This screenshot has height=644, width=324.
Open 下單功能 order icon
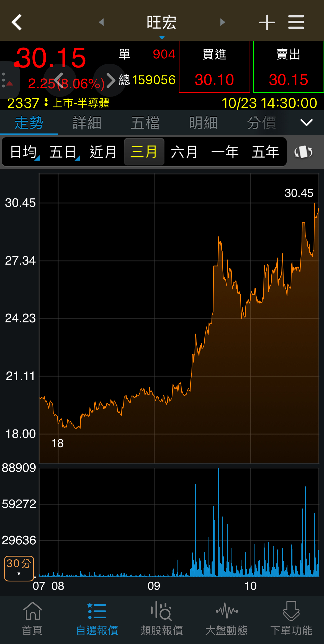coord(292,619)
